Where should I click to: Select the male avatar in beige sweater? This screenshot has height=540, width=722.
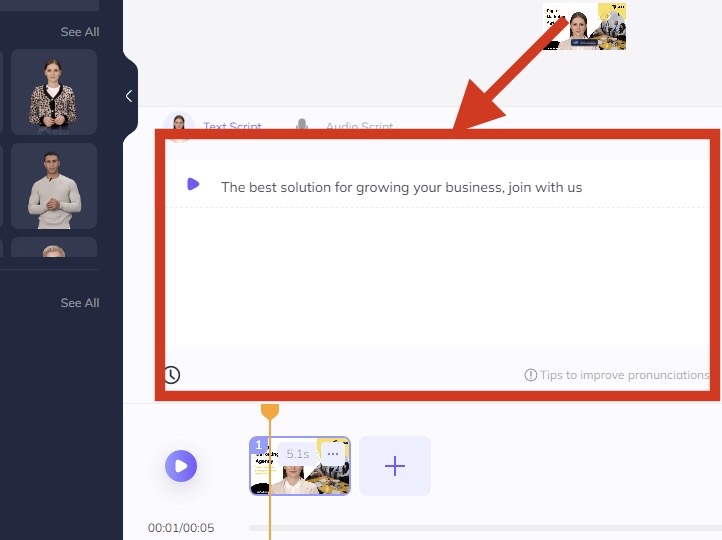coord(54,186)
